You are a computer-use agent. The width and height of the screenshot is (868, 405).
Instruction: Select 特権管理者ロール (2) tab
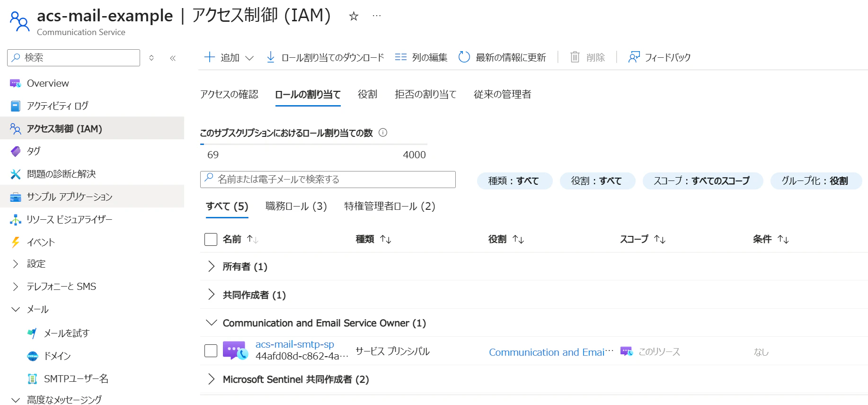390,206
